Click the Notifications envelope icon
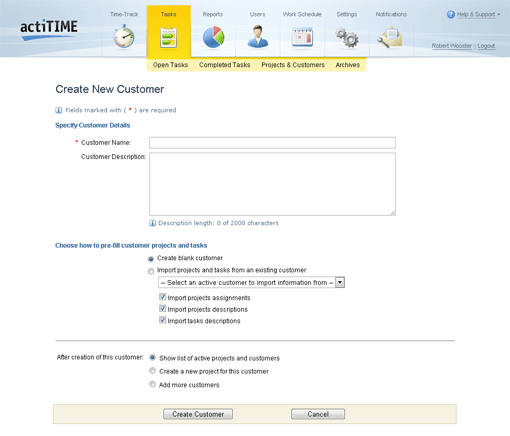This screenshot has height=436, width=510. click(x=390, y=37)
